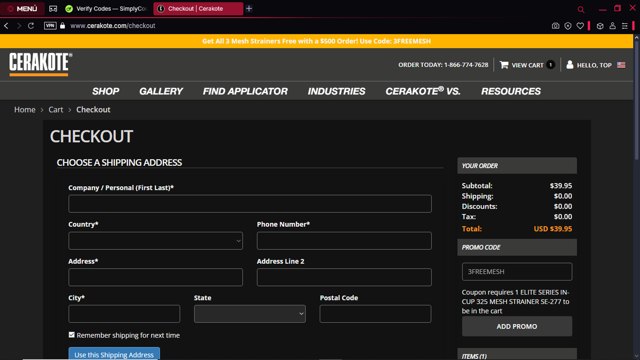This screenshot has width=640, height=360.
Task: Click the Your Order section header
Action: click(x=517, y=166)
